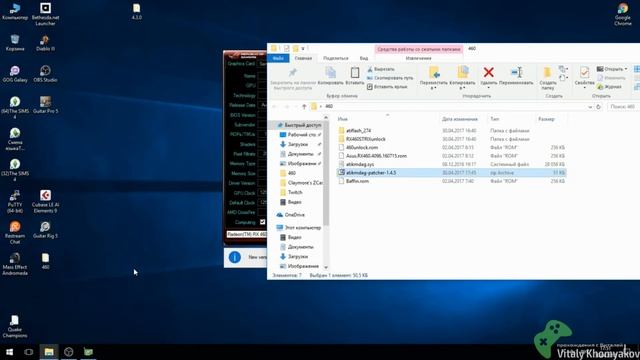Select Cubase LE AI Elements 9 icon
The height and width of the screenshot is (360, 640).
pyautogui.click(x=45, y=201)
